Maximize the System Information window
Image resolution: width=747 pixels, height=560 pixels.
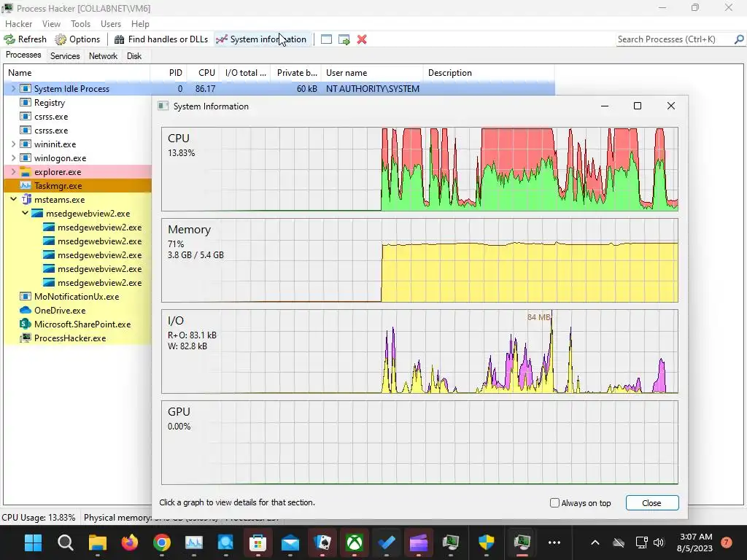click(638, 106)
